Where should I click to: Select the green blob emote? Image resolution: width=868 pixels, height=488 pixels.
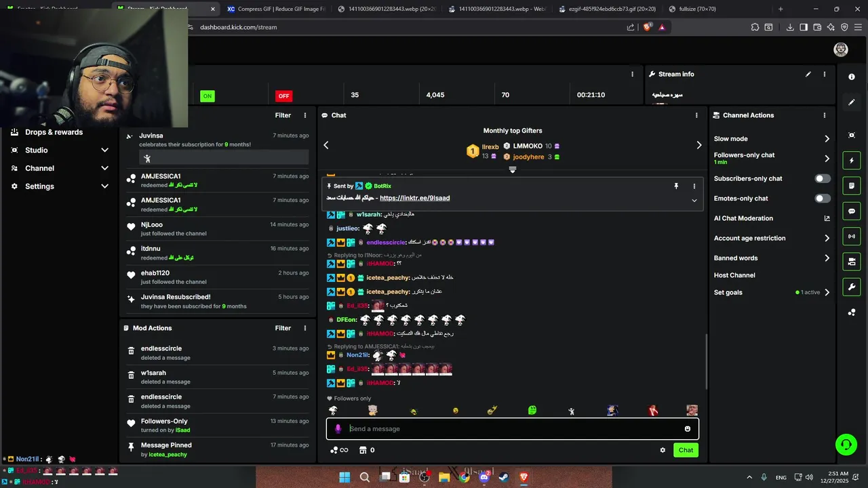point(532,410)
